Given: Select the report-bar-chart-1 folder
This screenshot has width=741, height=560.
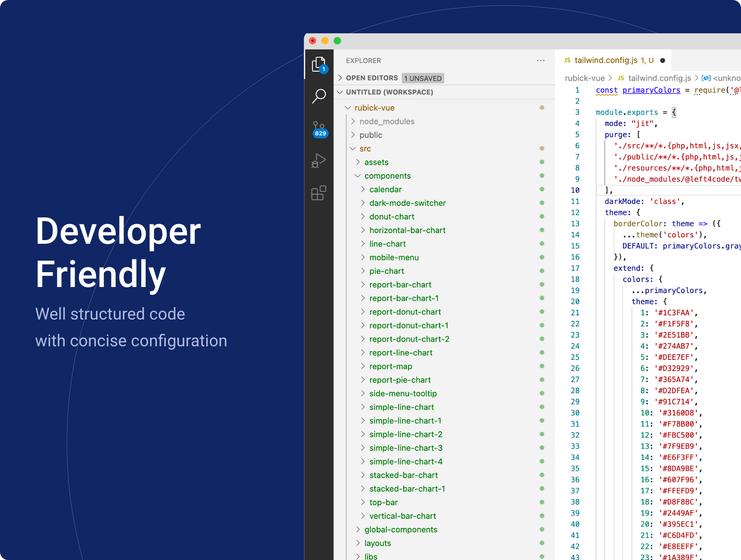Looking at the screenshot, I should tap(444, 298).
